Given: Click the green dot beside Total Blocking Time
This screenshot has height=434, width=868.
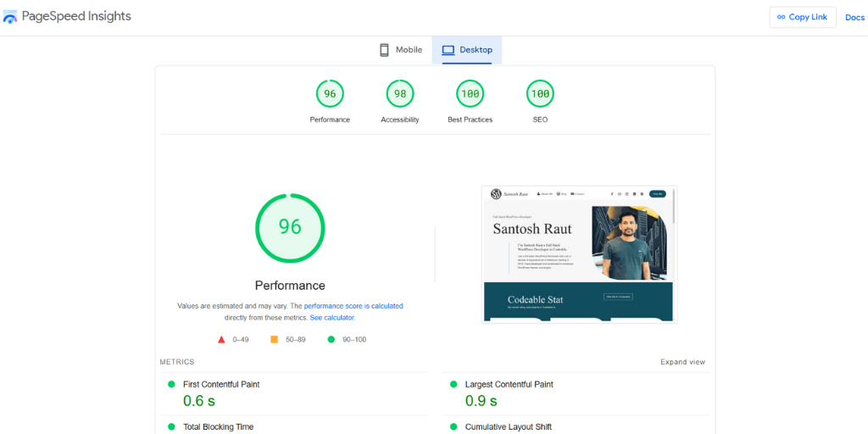Looking at the screenshot, I should (x=171, y=427).
